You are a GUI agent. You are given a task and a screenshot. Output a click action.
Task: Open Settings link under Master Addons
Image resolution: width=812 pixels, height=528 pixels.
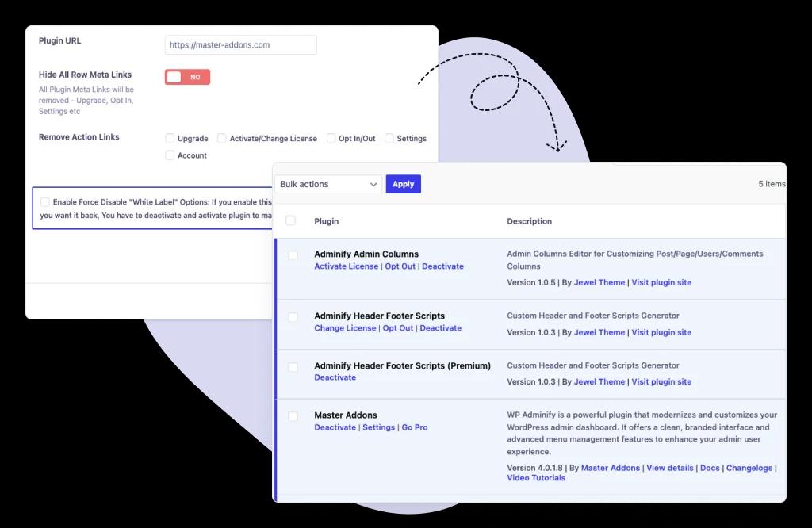pos(378,427)
